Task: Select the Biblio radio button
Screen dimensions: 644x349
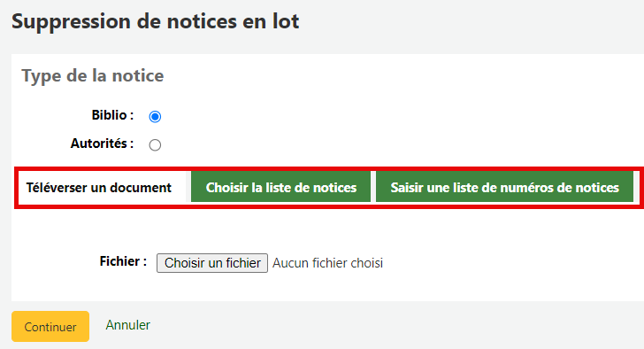Action: click(155, 117)
